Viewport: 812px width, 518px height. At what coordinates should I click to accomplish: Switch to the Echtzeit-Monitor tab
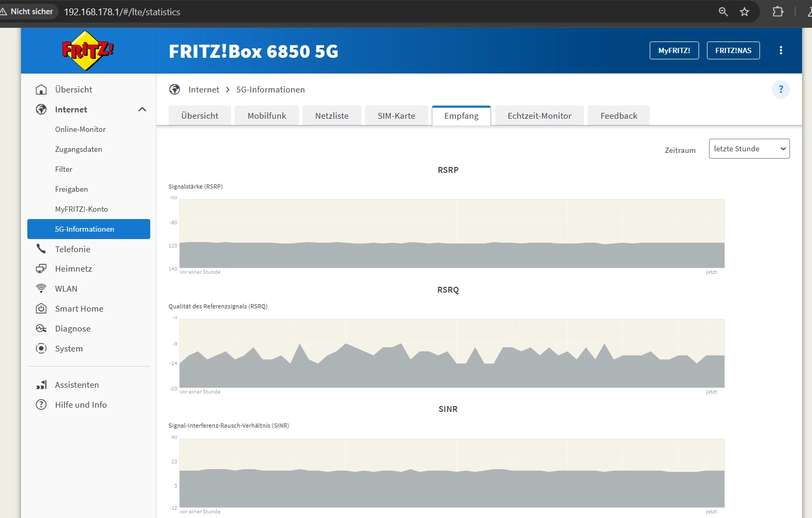pyautogui.click(x=539, y=116)
